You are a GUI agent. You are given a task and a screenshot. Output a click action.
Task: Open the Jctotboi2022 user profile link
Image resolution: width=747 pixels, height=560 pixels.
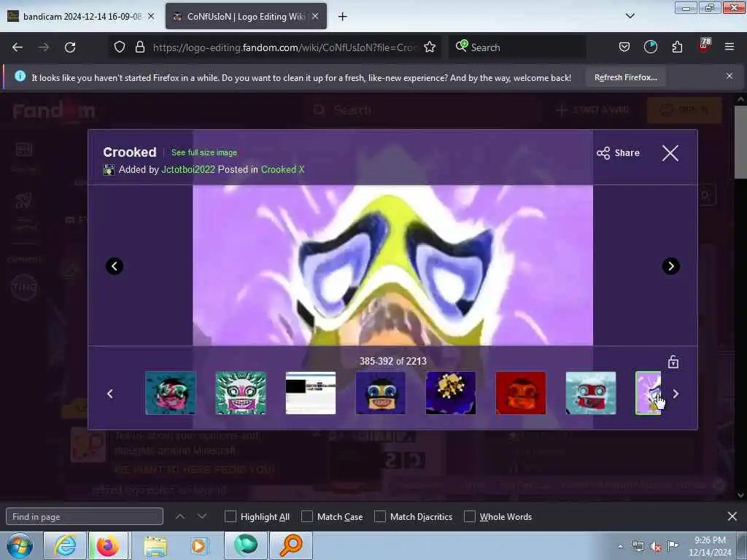pyautogui.click(x=188, y=169)
